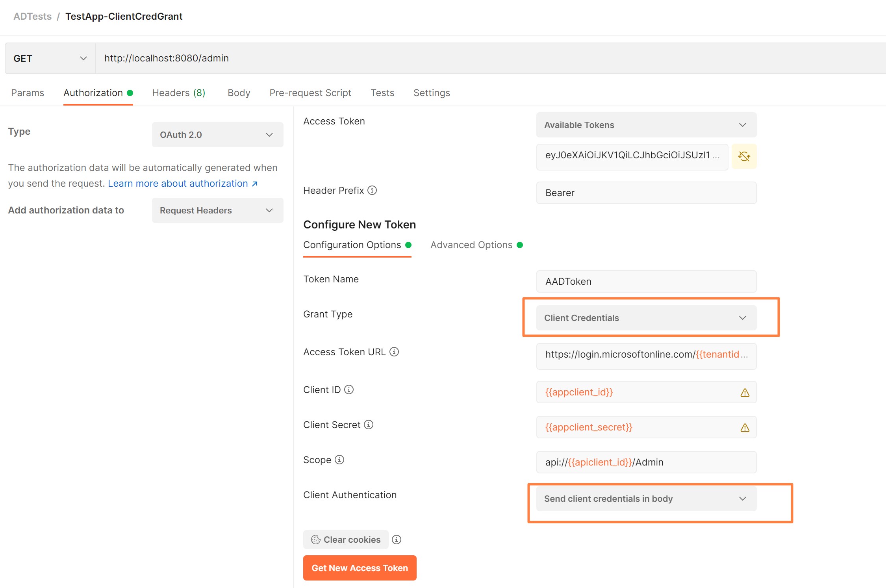The width and height of the screenshot is (886, 588).
Task: Click the Scope api Admin field
Action: (646, 462)
